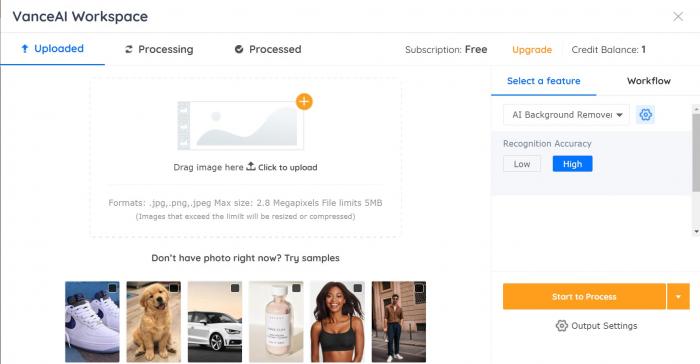Tick the sneaker sample checkbox

point(112,288)
